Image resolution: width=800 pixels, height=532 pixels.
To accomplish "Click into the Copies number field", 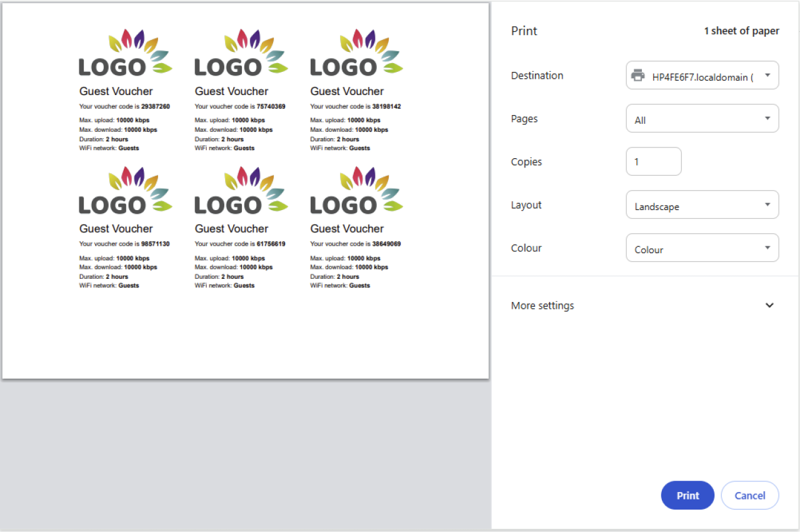I will (x=653, y=162).
